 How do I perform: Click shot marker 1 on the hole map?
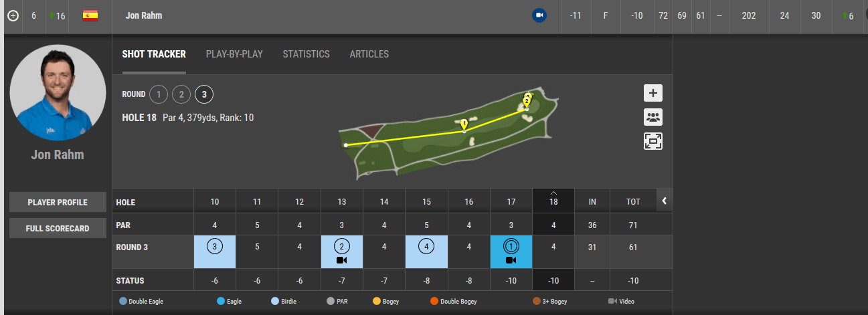point(464,124)
